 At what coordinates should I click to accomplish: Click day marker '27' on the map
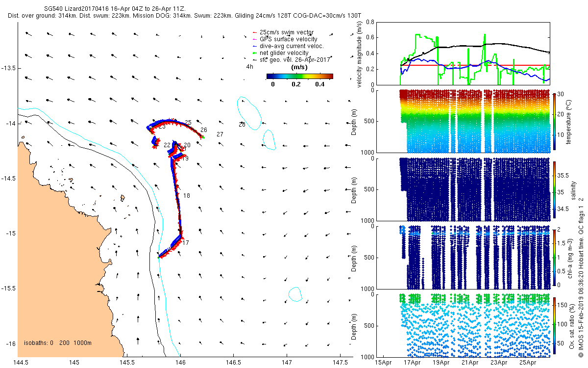220,134
